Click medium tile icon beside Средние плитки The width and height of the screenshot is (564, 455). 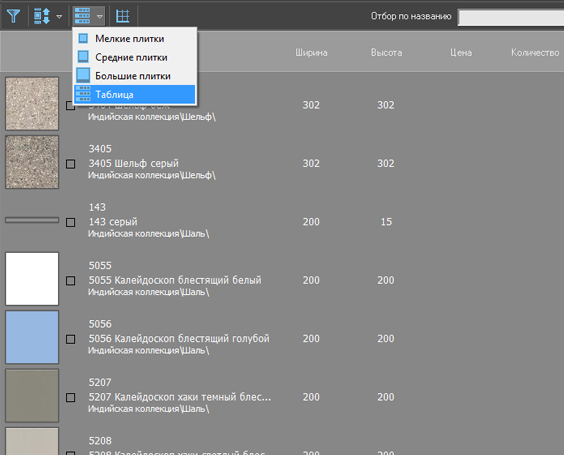[x=83, y=57]
